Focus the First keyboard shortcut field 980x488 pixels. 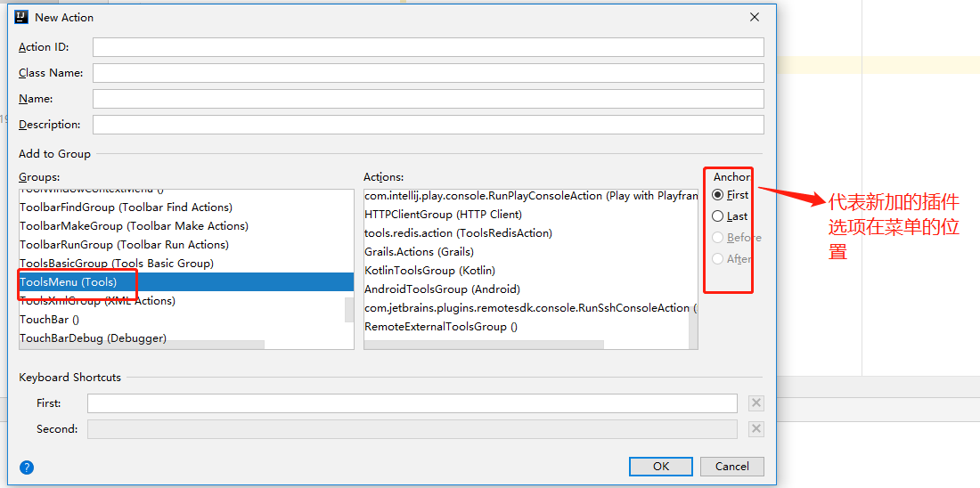click(x=412, y=403)
